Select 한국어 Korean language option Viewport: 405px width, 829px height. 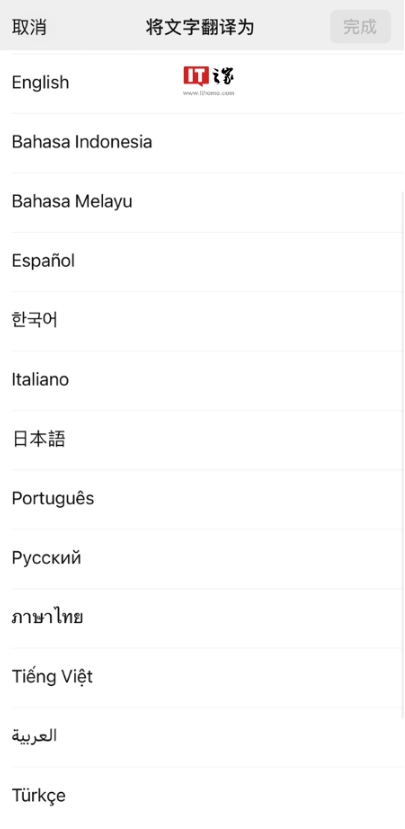[202, 320]
